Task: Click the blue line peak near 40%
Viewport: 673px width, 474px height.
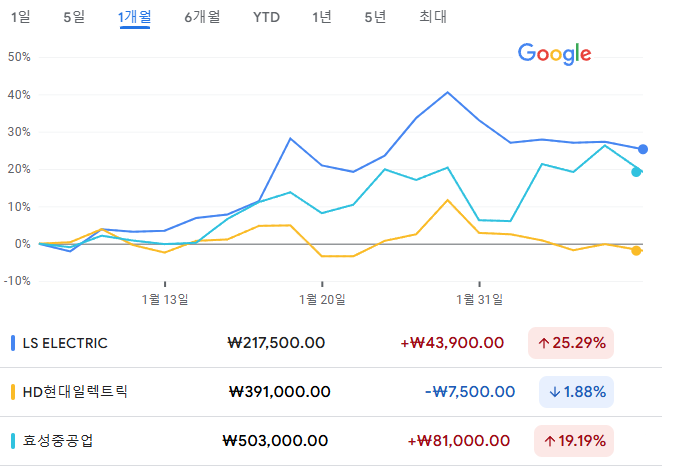Action: 448,92
